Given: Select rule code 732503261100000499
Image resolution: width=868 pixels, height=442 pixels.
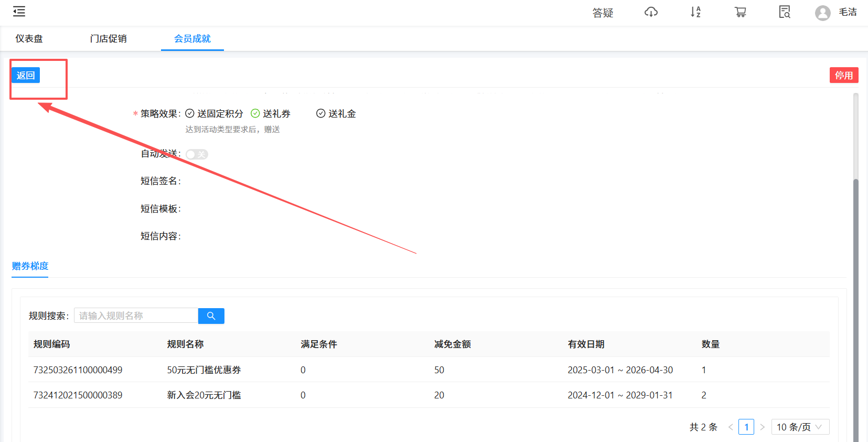Looking at the screenshot, I should coord(78,370).
